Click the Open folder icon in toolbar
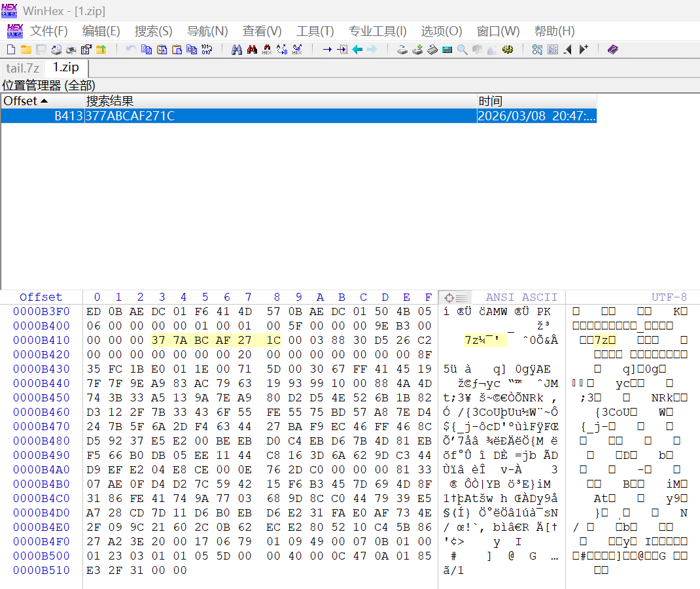 [x=26, y=50]
